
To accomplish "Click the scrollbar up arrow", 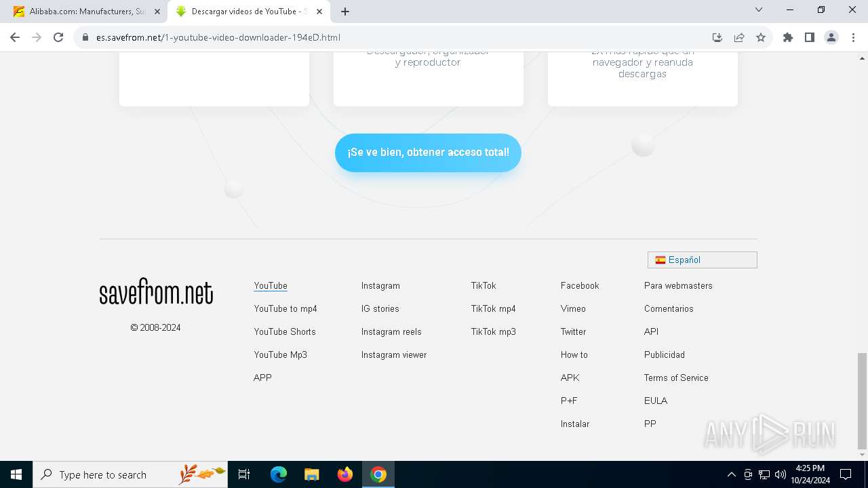I will (862, 58).
